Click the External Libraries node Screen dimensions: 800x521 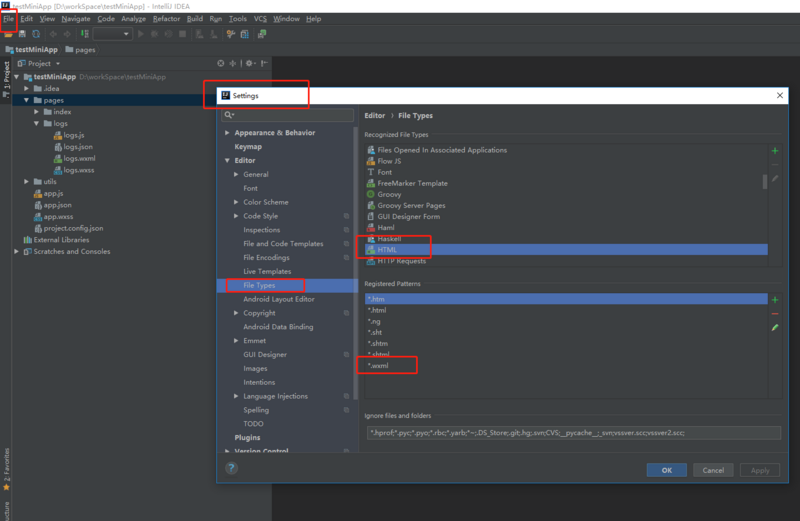56,240
